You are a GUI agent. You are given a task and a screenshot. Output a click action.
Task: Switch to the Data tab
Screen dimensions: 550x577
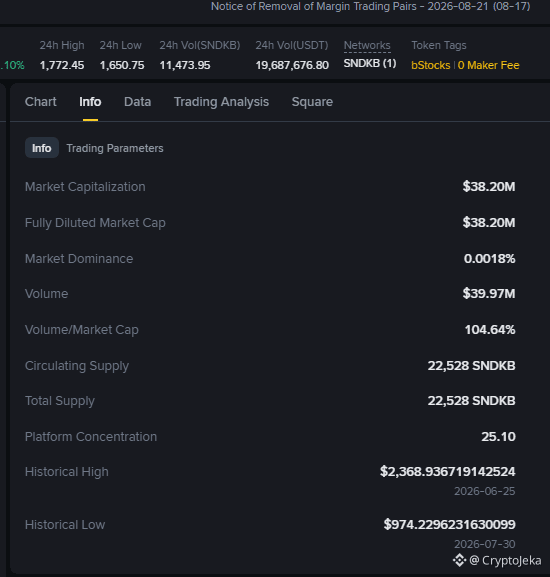coord(138,102)
